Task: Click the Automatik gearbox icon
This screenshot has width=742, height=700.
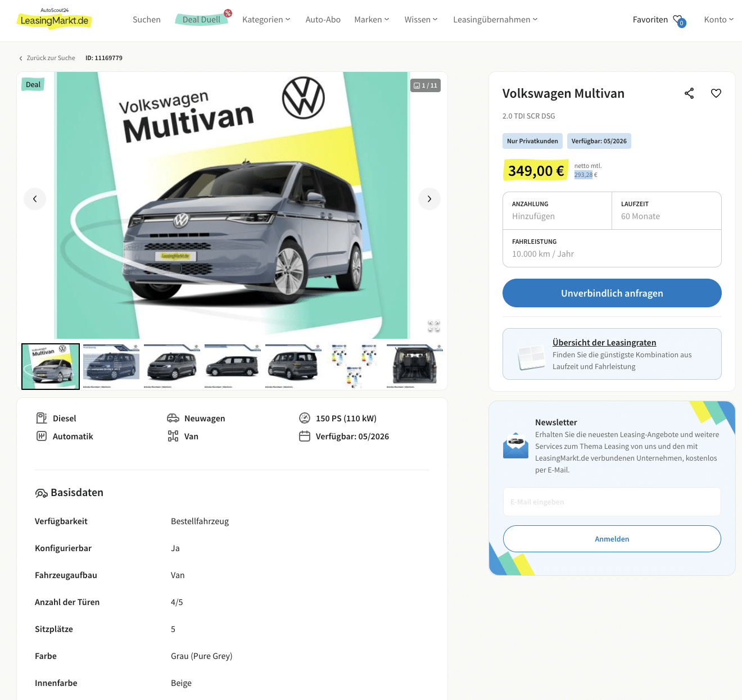Action: pyautogui.click(x=42, y=436)
